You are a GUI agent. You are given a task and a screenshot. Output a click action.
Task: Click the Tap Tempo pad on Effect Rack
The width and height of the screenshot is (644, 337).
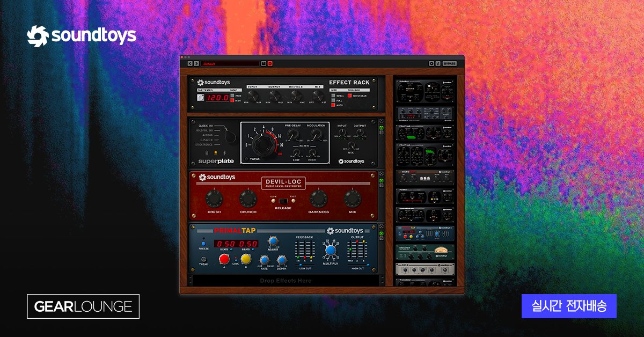pyautogui.click(x=200, y=97)
